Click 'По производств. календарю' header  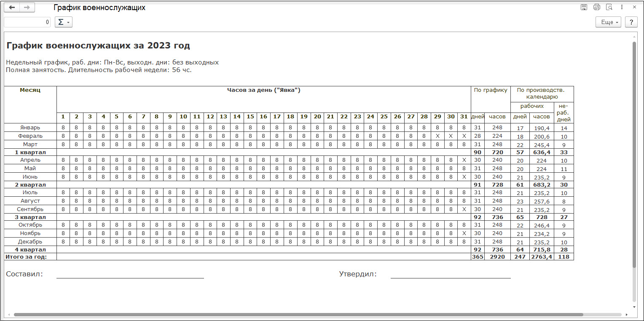point(542,93)
